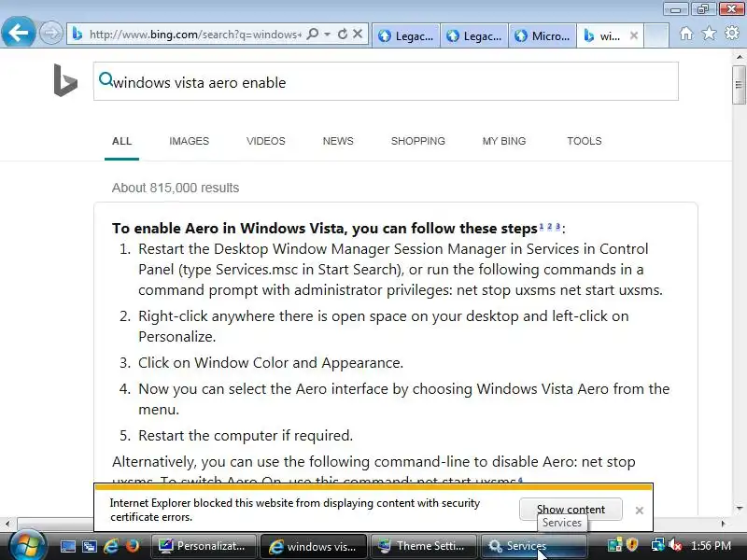Open the MY BING section
The height and width of the screenshot is (560, 747).
coord(504,141)
